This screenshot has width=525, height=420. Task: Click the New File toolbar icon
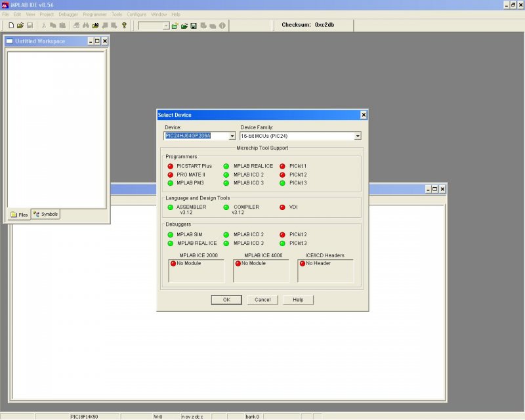pyautogui.click(x=11, y=26)
